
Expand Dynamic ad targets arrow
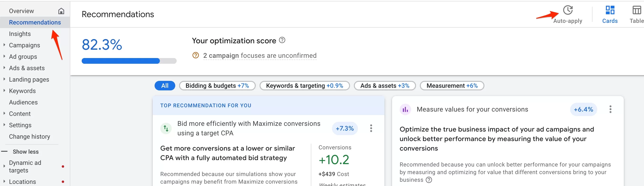pos(4,166)
